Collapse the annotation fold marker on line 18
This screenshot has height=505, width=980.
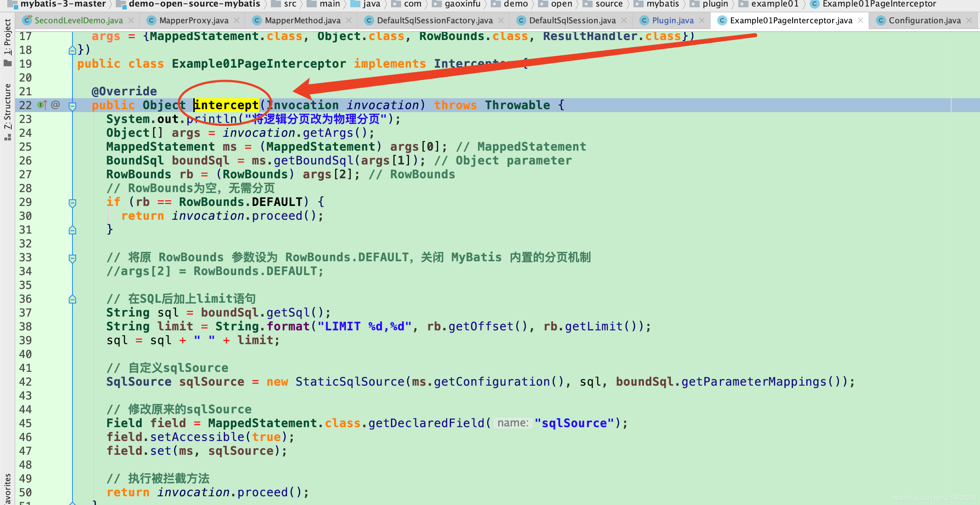click(x=72, y=50)
